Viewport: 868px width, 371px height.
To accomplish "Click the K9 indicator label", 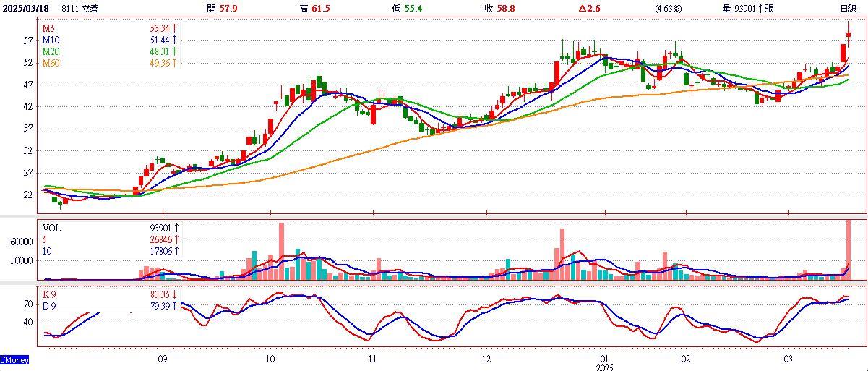I will 50,294.
